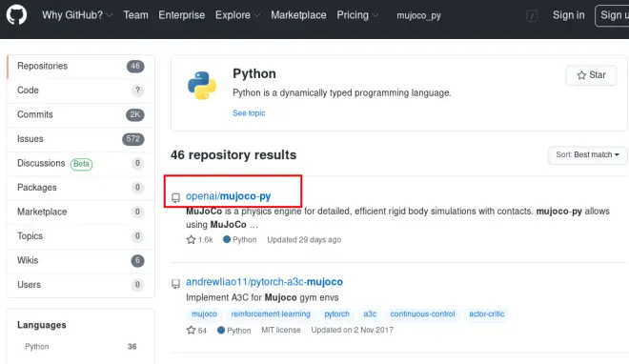Viewport: 629px width, 364px height.
Task: Follow the See topic link
Action: click(x=249, y=113)
